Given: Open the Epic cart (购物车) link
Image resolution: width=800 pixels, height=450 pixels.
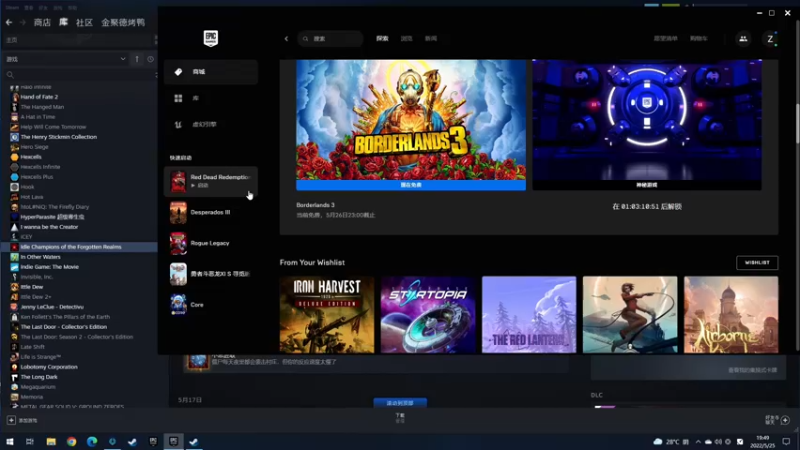Looking at the screenshot, I should (x=698, y=39).
